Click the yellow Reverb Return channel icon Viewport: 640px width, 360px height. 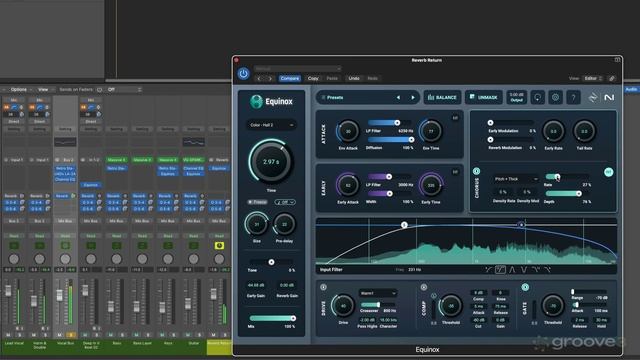click(219, 245)
